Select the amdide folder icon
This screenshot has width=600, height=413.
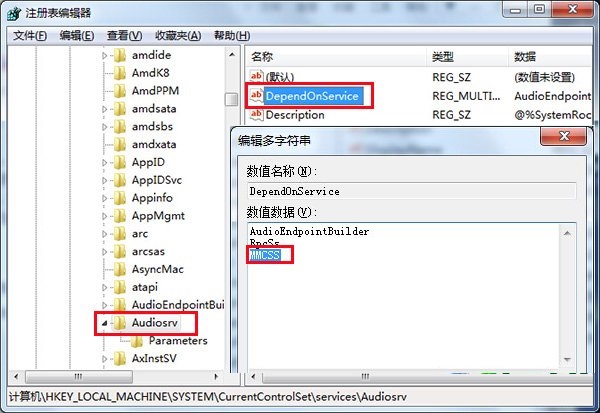pos(120,55)
